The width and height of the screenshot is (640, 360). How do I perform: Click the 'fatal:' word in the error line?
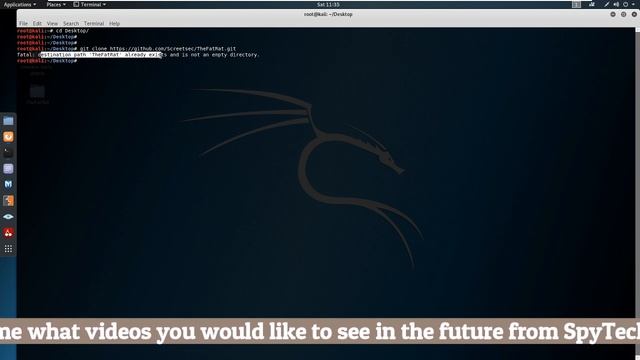pos(26,55)
